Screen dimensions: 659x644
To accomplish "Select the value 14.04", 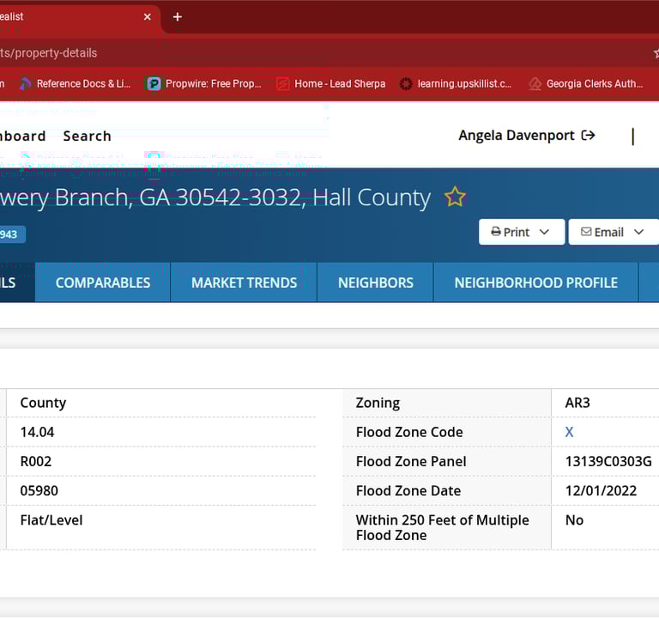I will tap(37, 432).
